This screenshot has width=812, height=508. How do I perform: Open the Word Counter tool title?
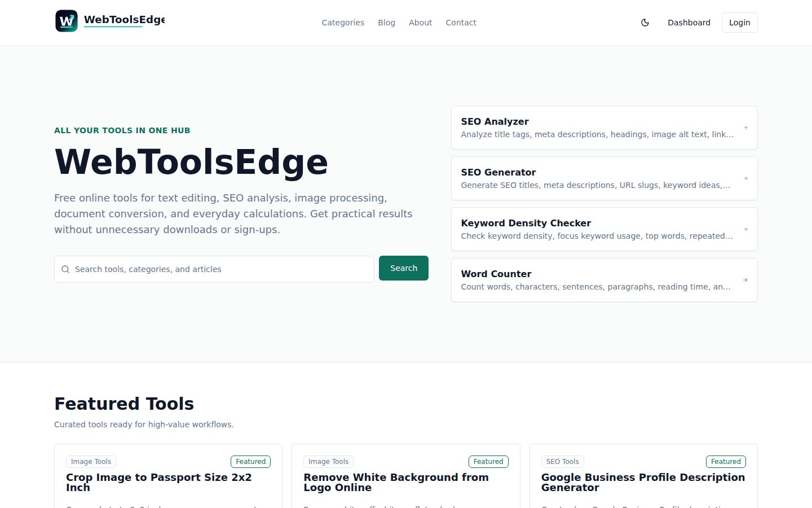(496, 274)
